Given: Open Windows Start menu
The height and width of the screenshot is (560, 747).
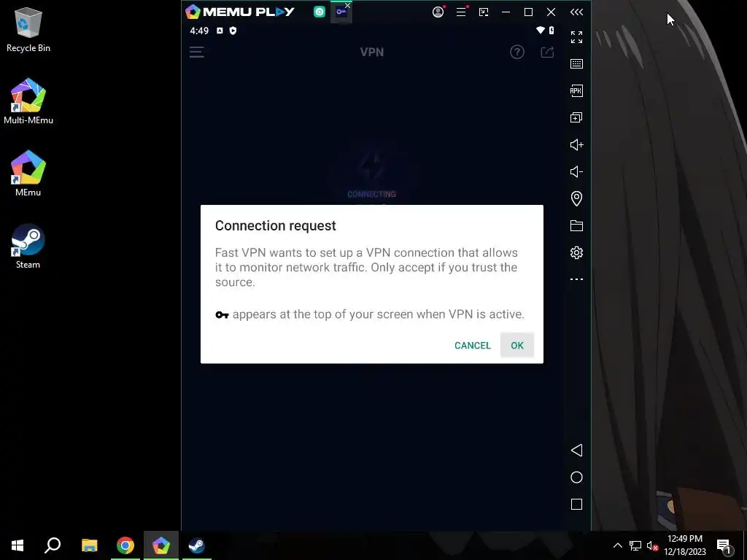Looking at the screenshot, I should (x=18, y=545).
